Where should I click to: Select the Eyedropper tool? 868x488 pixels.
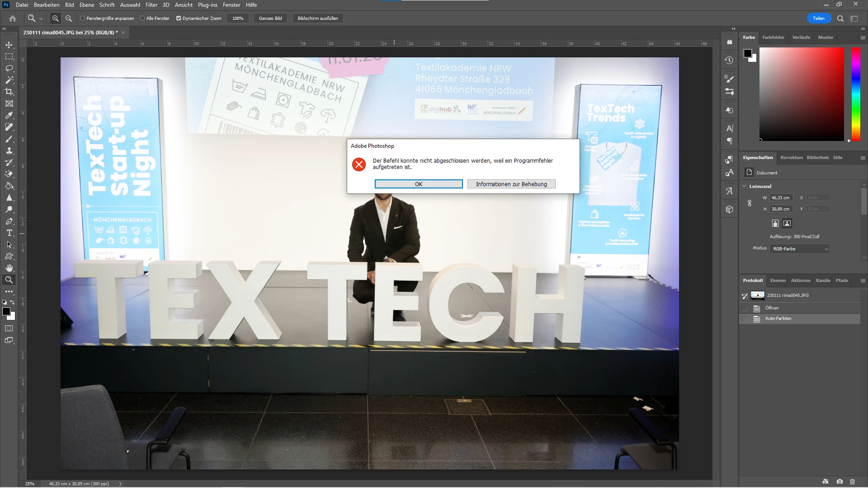point(9,115)
